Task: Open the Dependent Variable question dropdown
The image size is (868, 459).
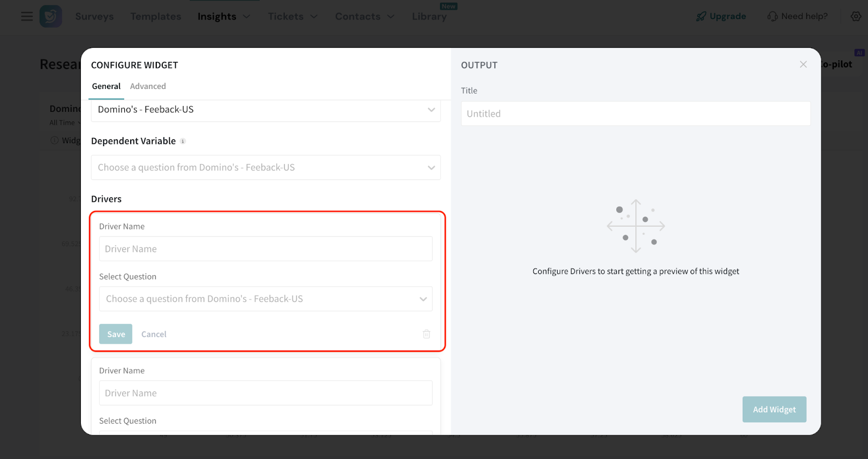Action: (x=265, y=168)
